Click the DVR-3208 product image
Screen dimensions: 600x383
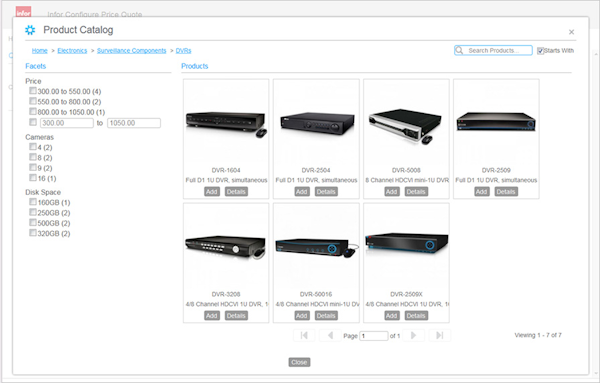coord(226,247)
